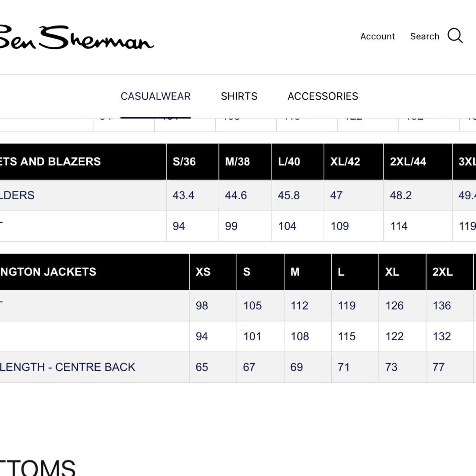Click the Ben Sherman logo
This screenshot has width=476, height=476.
(x=76, y=38)
